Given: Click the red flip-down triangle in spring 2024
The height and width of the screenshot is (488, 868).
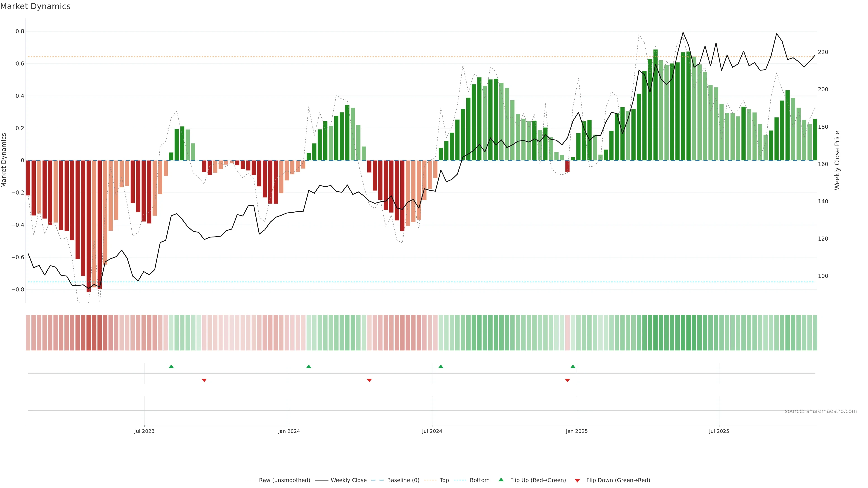Looking at the screenshot, I should tap(369, 380).
